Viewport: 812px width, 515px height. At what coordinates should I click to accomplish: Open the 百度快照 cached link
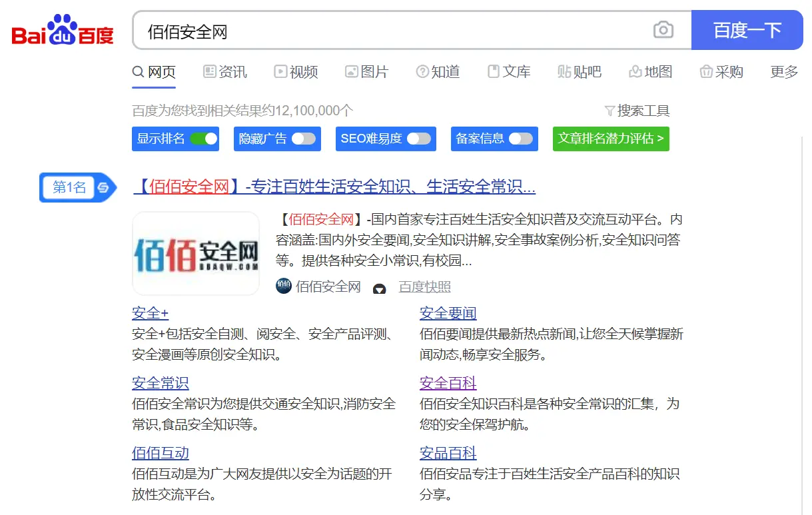coord(424,287)
